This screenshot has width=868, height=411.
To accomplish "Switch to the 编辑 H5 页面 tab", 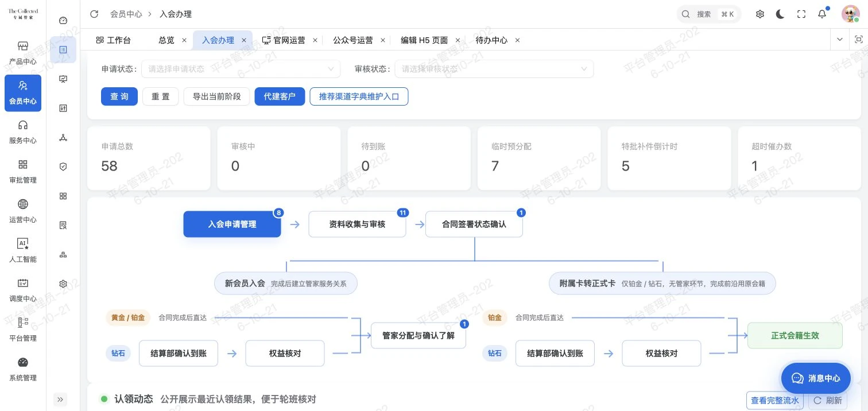I will point(424,40).
